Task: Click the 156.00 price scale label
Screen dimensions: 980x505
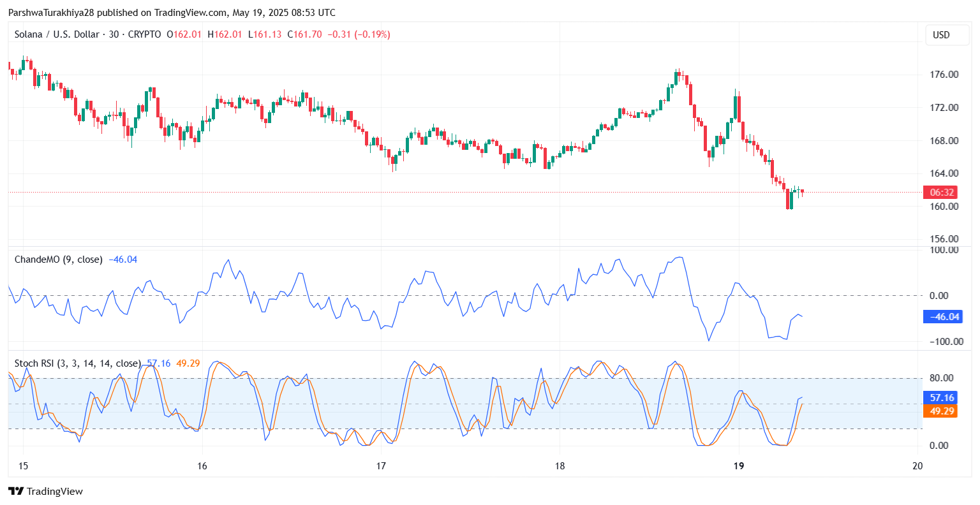Action: (944, 239)
